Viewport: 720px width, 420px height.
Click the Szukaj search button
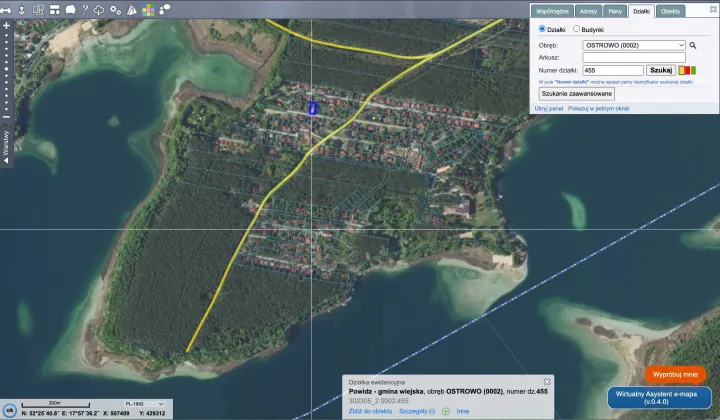[661, 70]
